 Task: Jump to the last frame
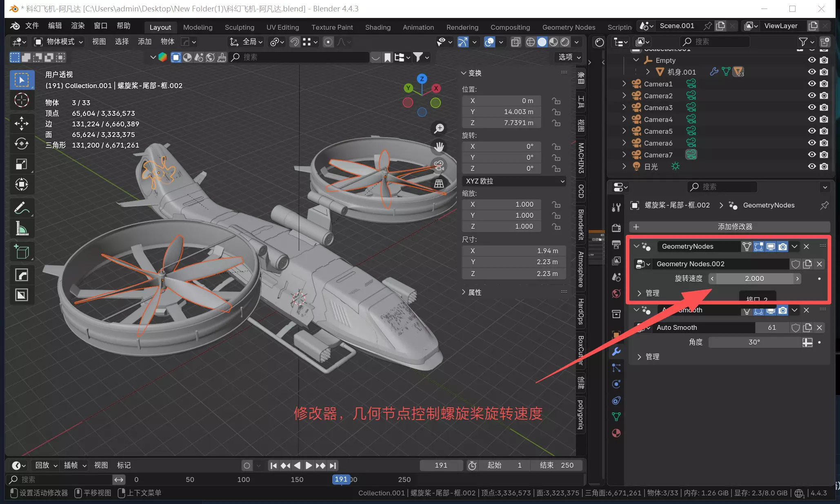333,465
